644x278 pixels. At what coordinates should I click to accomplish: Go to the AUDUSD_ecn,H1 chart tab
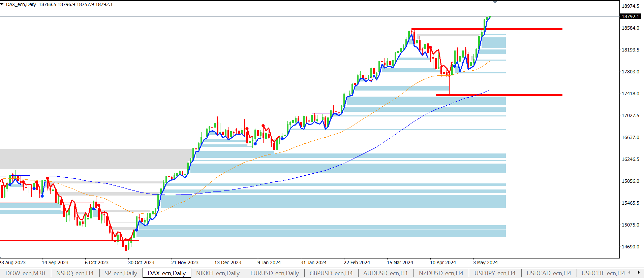coord(386,273)
